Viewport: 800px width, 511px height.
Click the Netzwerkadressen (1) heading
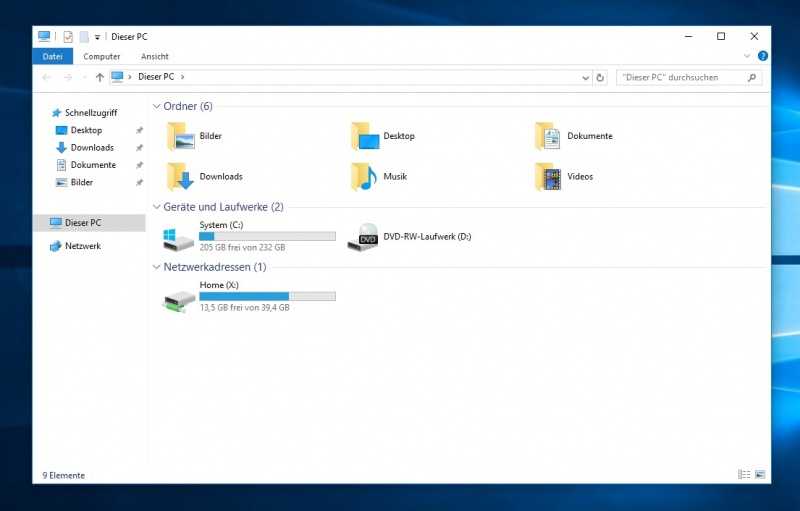pos(215,267)
